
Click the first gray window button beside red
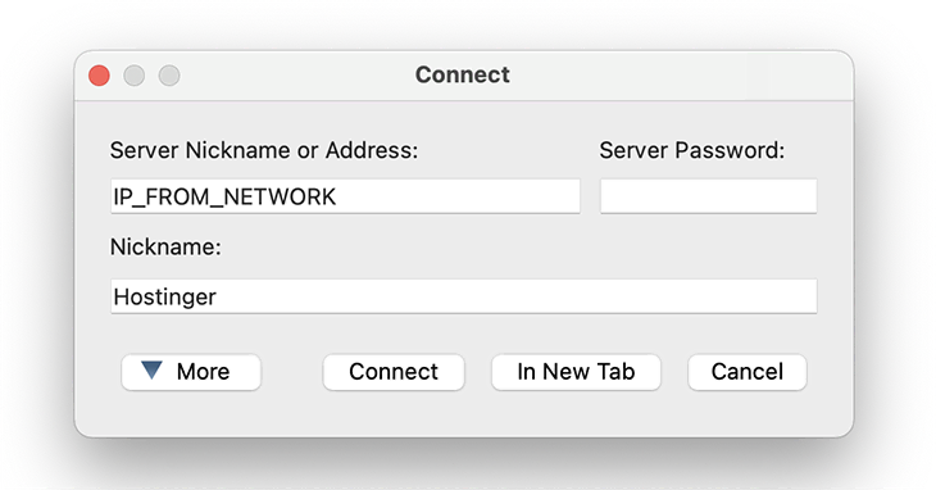click(x=134, y=75)
